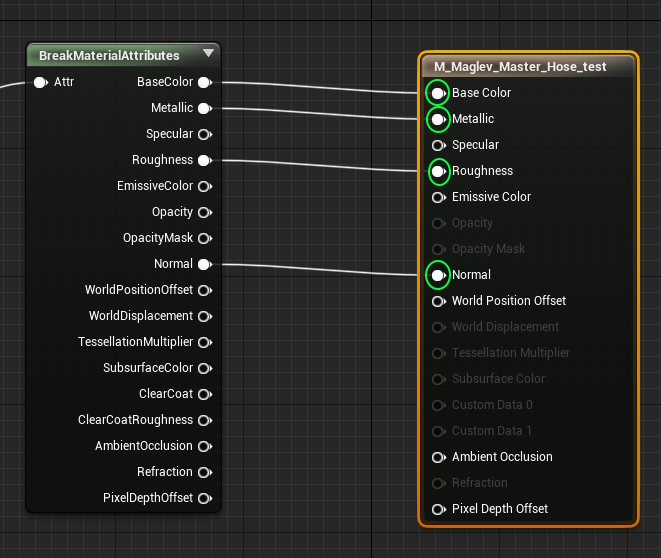Click the Normal input pin on material node
Image resolution: width=661 pixels, height=558 pixels.
(x=437, y=275)
